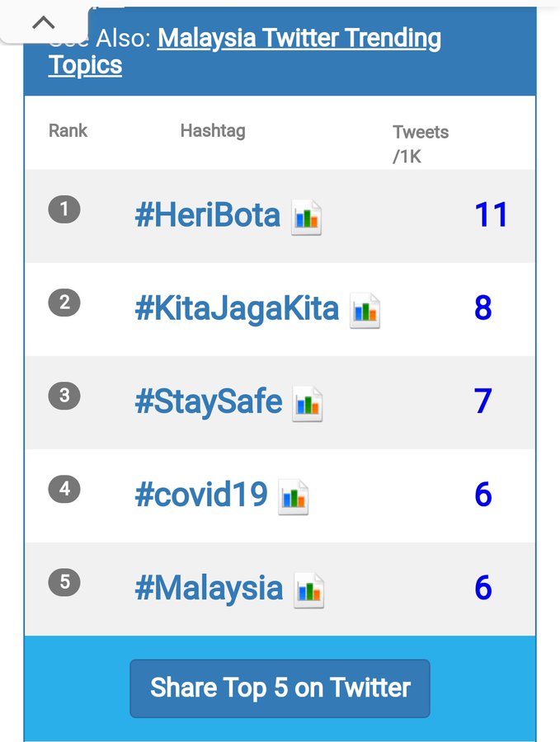Open the chart icon beside #Malaysia
The width and height of the screenshot is (560, 742).
[309, 590]
